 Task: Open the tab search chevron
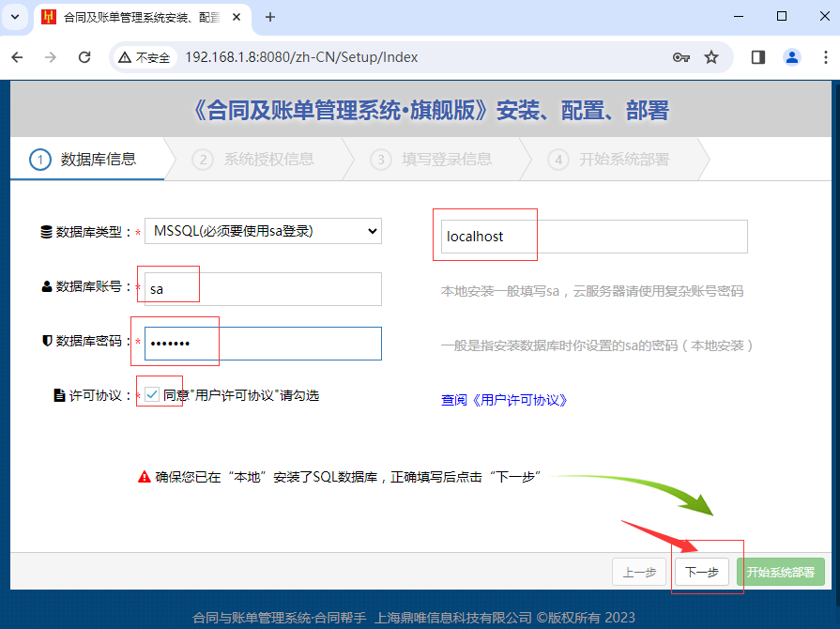(15, 17)
